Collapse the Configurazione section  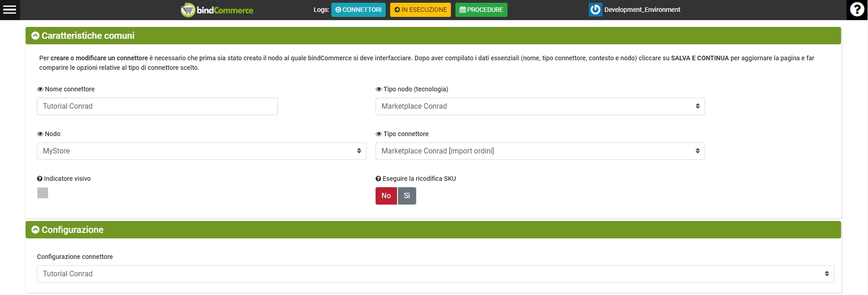click(x=35, y=230)
